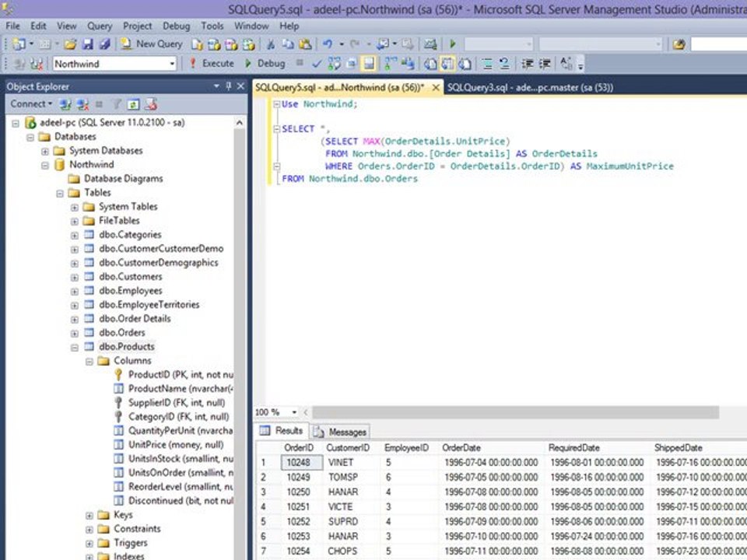The height and width of the screenshot is (560, 747).
Task: Click the query editor horizontal scrollbar
Action: click(x=515, y=412)
